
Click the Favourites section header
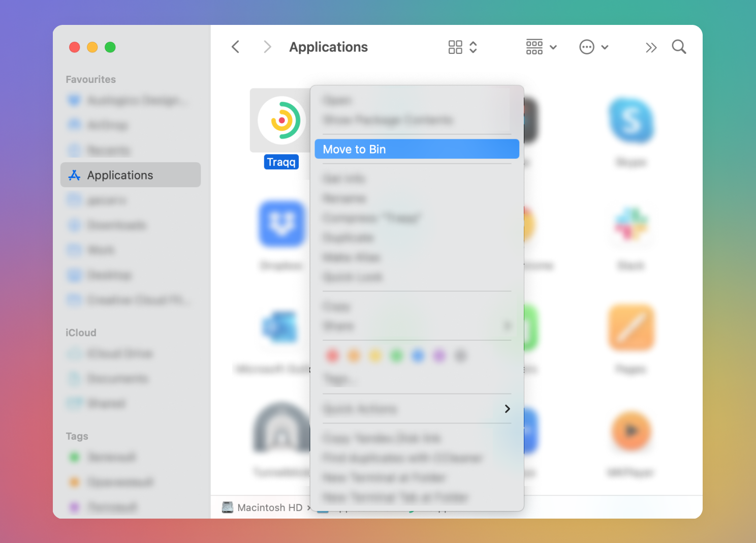click(x=90, y=79)
